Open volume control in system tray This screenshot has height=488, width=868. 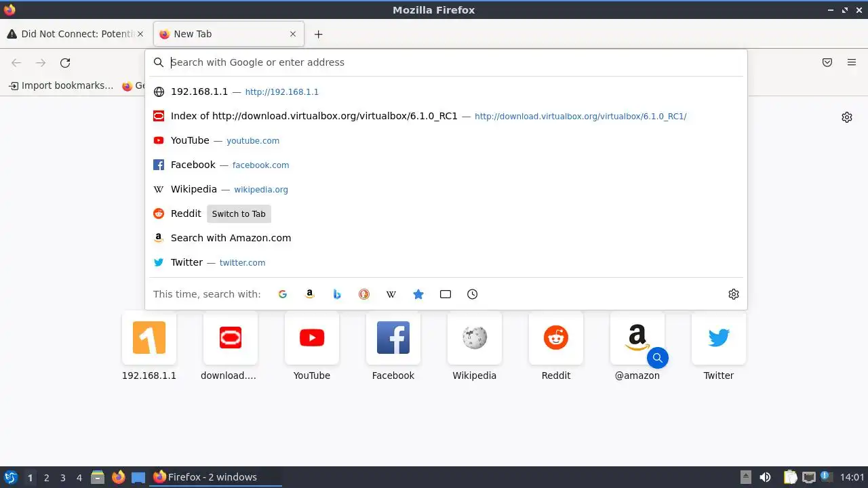(765, 477)
